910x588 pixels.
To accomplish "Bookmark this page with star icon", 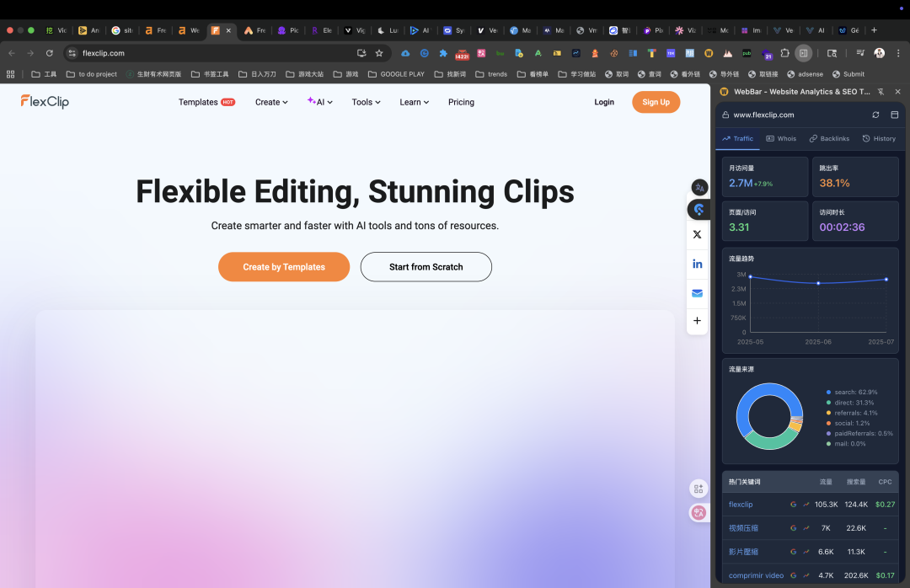I will (x=379, y=53).
